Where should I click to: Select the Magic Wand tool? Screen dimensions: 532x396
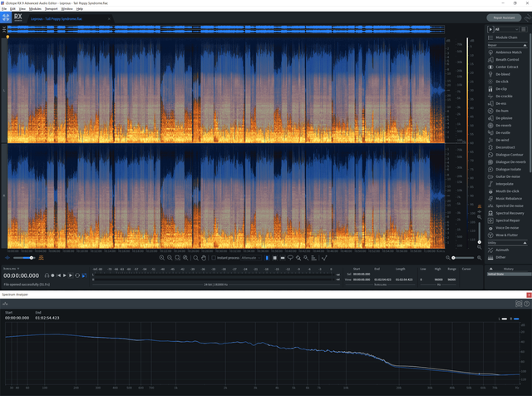tap(306, 258)
